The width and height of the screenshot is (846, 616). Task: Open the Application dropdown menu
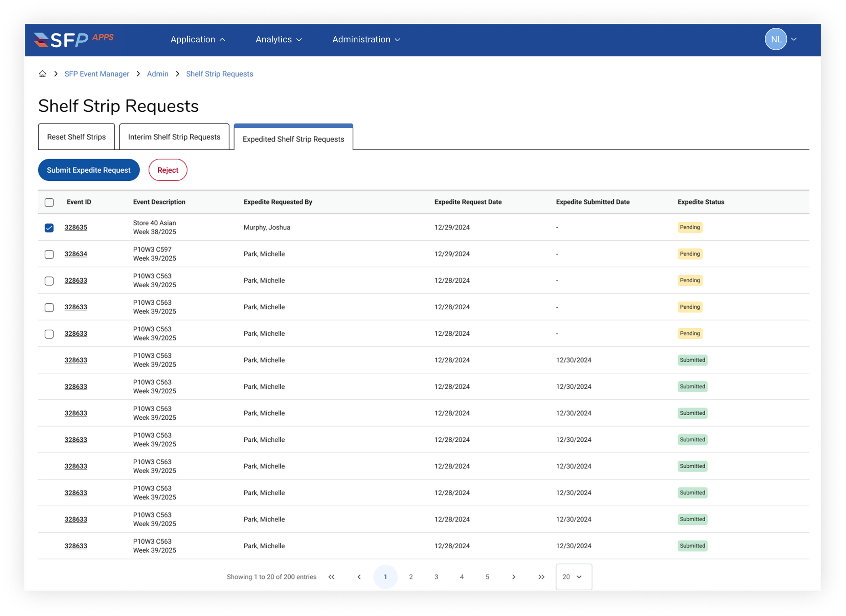click(x=198, y=40)
